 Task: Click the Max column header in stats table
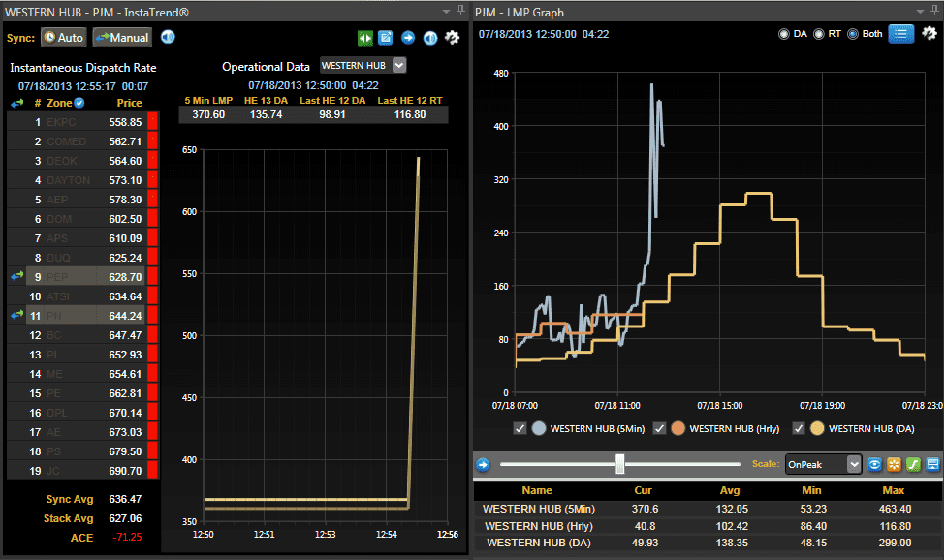tap(894, 490)
